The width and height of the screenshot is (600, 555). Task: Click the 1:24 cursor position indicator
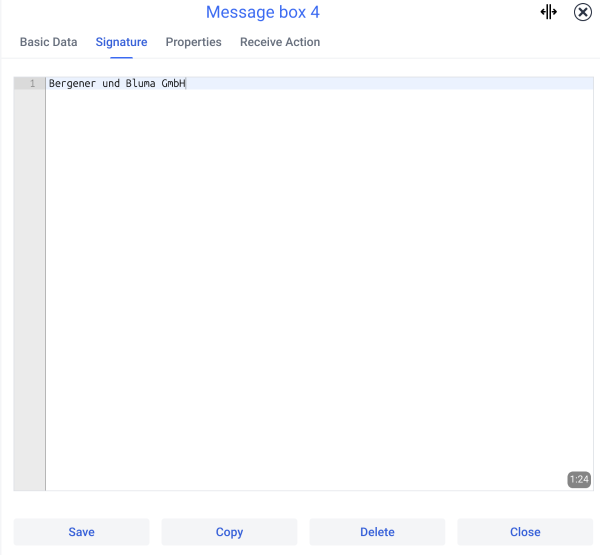point(579,479)
